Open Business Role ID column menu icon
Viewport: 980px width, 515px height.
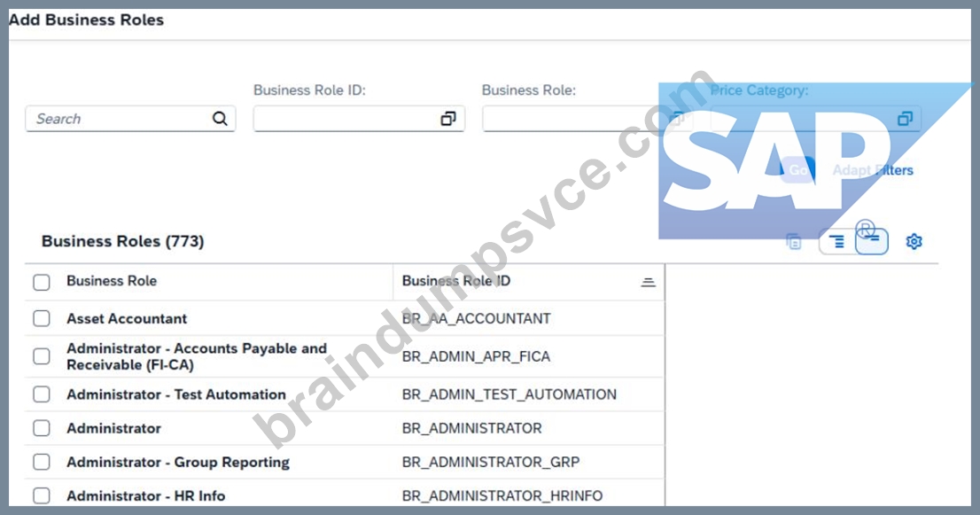(x=648, y=283)
